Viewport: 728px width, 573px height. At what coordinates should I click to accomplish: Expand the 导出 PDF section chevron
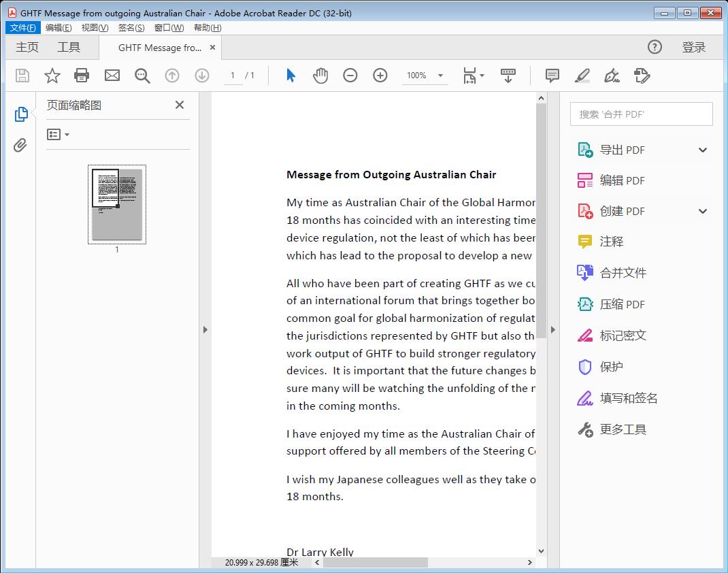703,150
